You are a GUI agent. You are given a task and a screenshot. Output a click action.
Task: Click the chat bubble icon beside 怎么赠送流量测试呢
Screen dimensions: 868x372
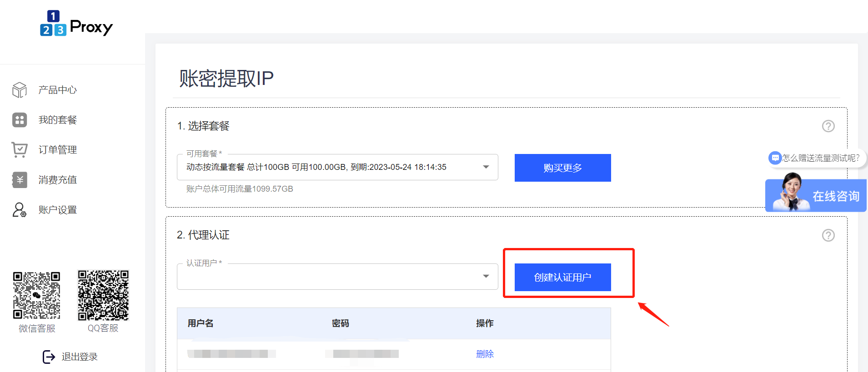click(775, 158)
